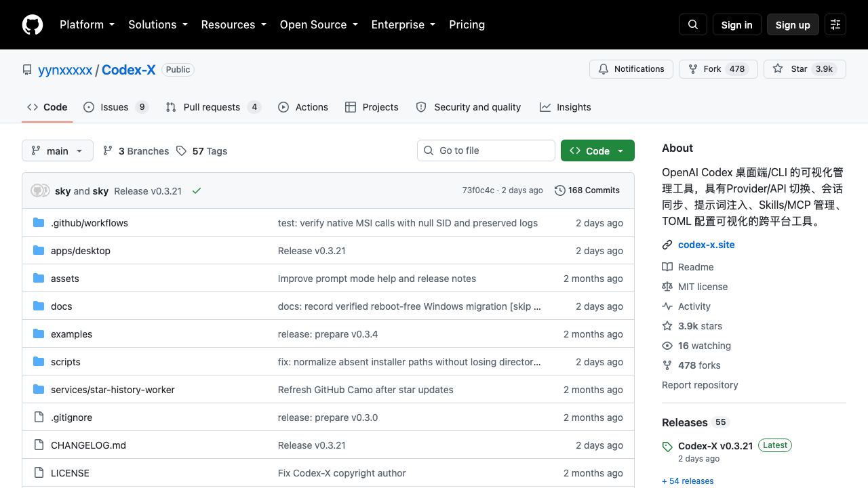Click the star icon in Star button
Screen dimensions: 868x488
(x=778, y=69)
